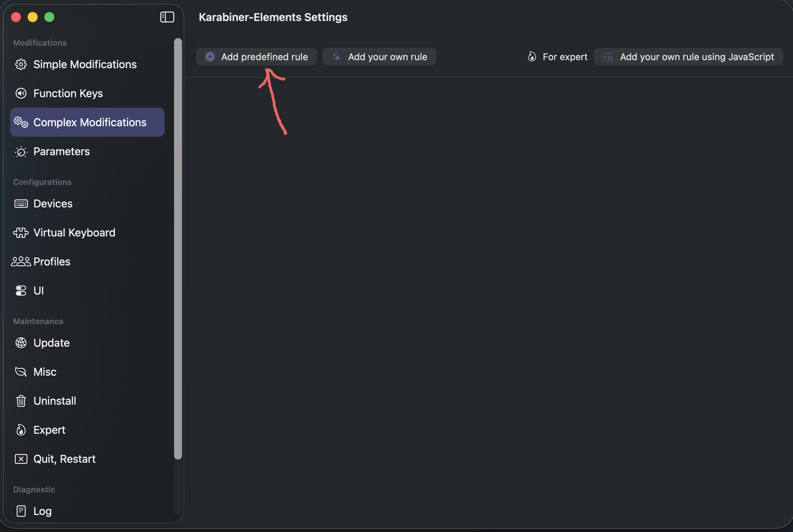The height and width of the screenshot is (532, 793).
Task: Click the document icon beside Log
Action: click(21, 511)
